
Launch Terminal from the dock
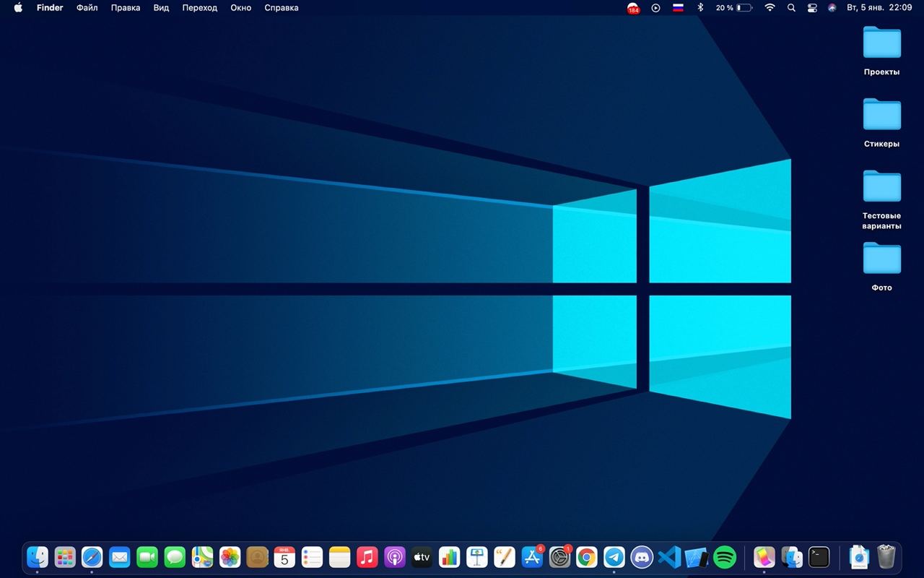[x=819, y=557]
